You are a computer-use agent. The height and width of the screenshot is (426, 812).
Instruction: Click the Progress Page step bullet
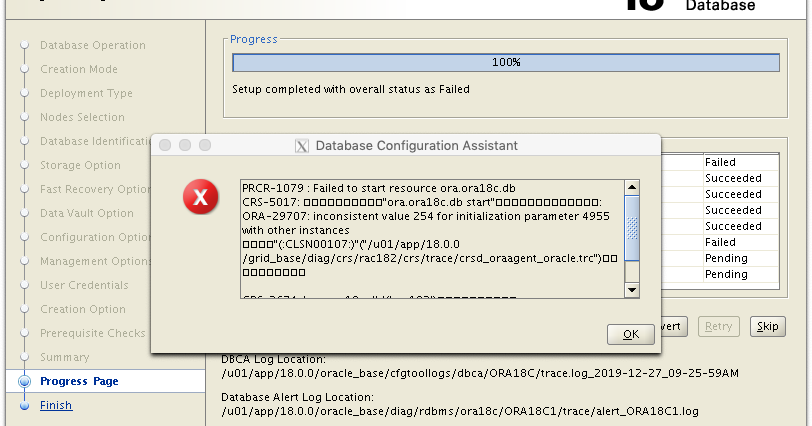(x=24, y=381)
